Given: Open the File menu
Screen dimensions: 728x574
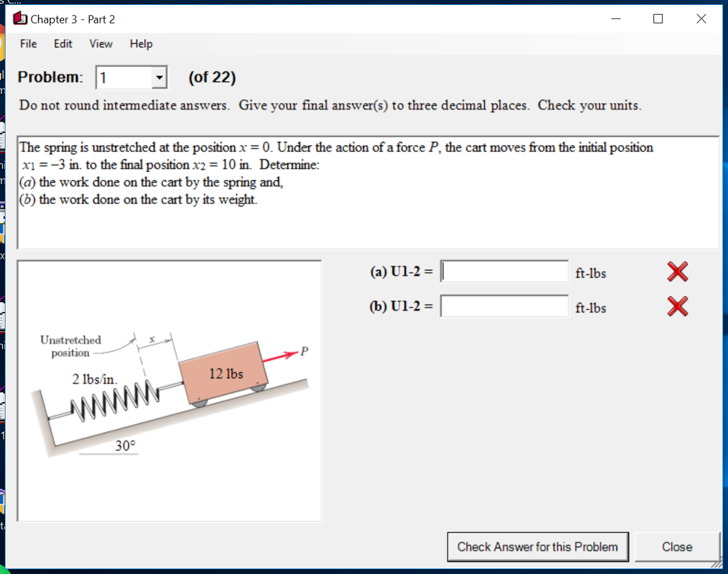Looking at the screenshot, I should click(28, 43).
